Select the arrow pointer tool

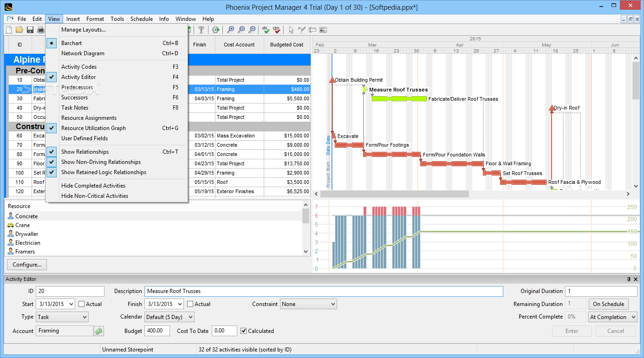click(x=291, y=30)
